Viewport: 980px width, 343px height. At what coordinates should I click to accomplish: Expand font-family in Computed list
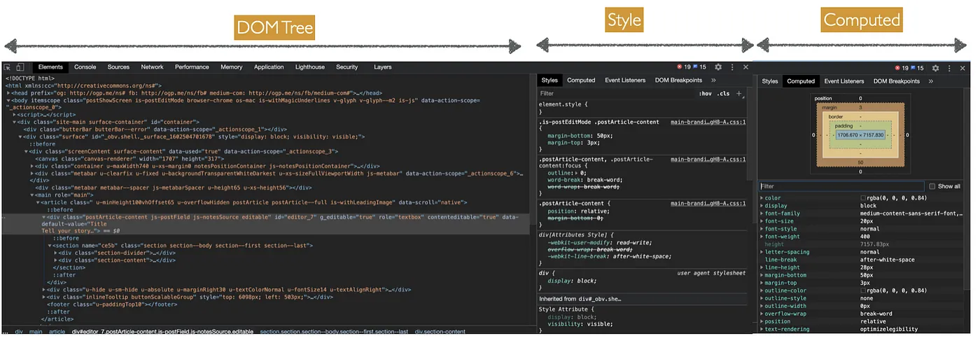(x=762, y=213)
